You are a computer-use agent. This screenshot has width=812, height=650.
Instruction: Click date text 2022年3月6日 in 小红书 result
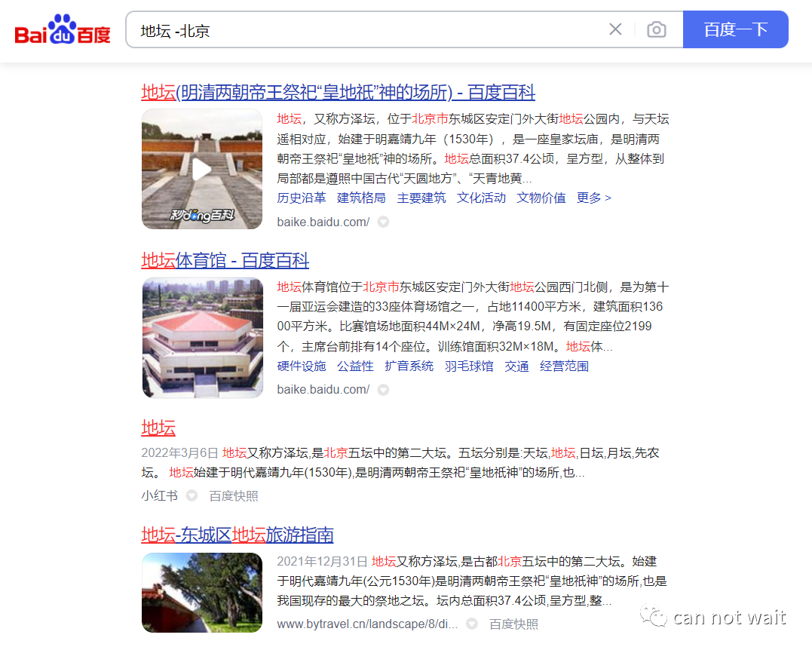tap(179, 453)
